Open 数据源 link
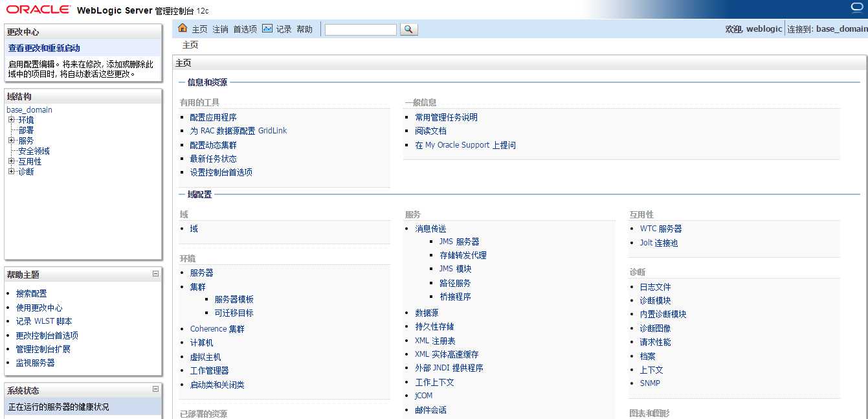The width and height of the screenshot is (868, 419). click(427, 313)
